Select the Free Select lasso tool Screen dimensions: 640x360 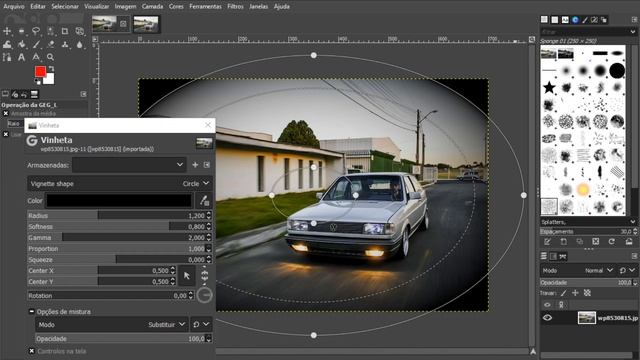[36, 31]
